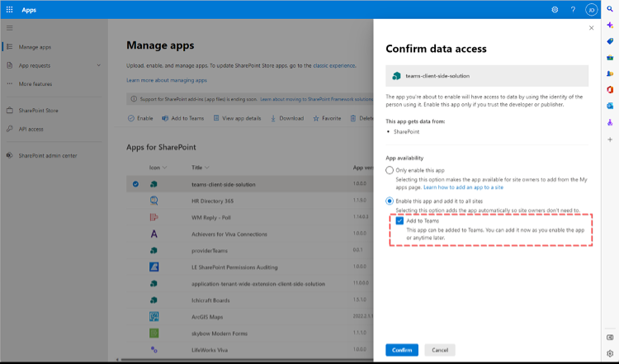Click the WM Reply - Poll icon
This screenshot has width=619, height=364.
point(154,217)
